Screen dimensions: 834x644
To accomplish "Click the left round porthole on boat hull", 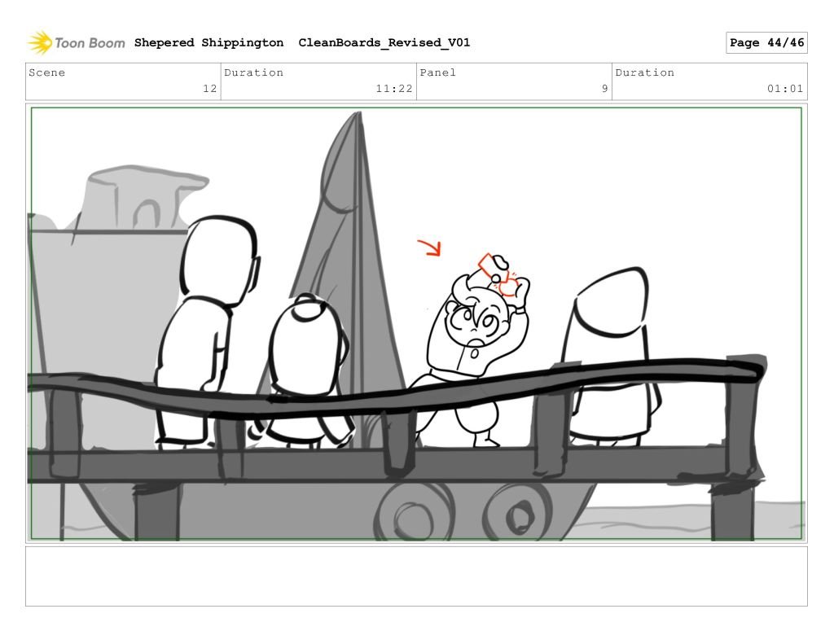I will pyautogui.click(x=414, y=513).
